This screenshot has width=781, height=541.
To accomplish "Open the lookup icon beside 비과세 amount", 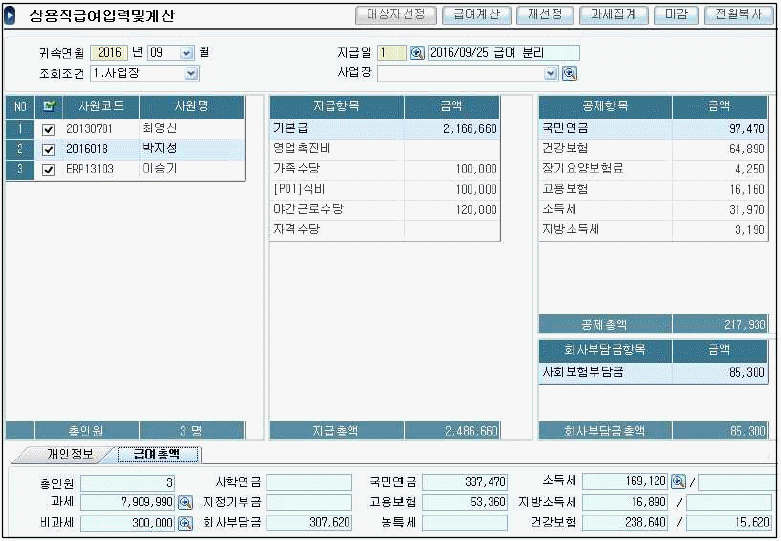I will (x=185, y=523).
